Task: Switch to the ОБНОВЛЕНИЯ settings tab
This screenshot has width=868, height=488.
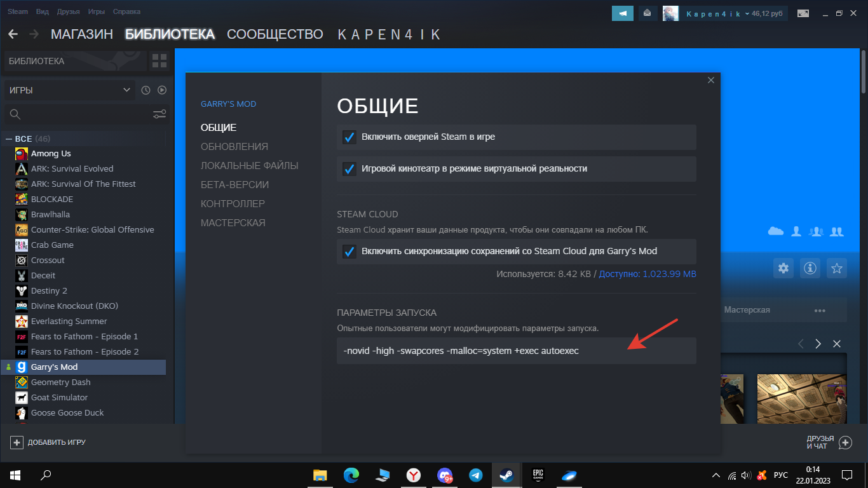Action: (234, 147)
